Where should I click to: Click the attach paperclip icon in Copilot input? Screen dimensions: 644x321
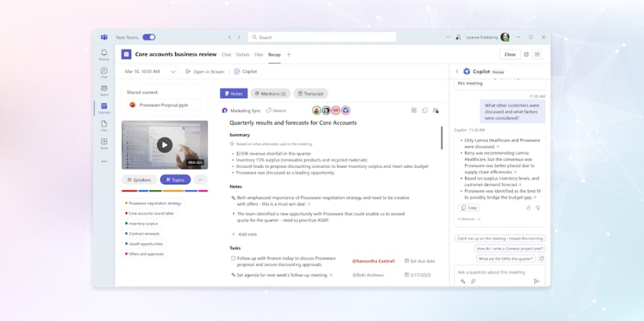point(473,281)
